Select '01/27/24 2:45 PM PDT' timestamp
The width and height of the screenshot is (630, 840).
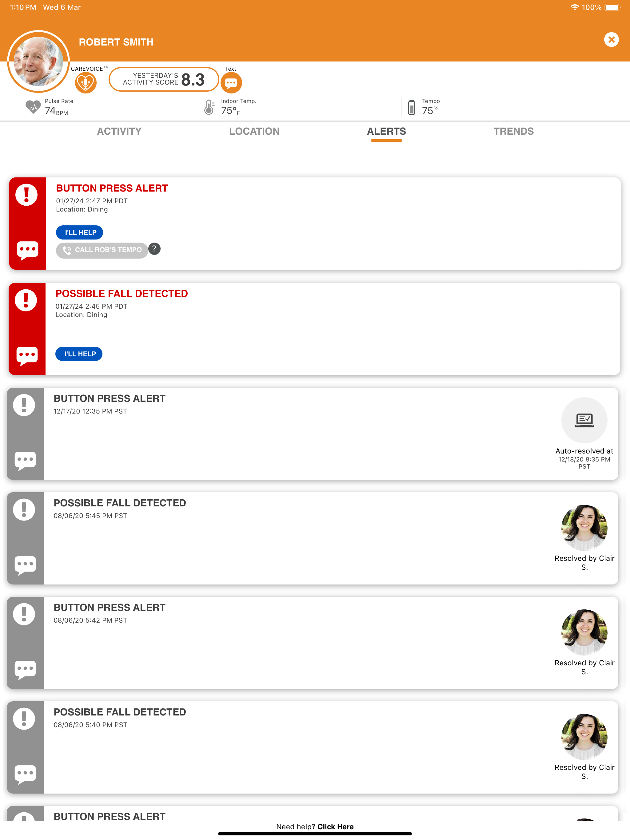coord(91,307)
